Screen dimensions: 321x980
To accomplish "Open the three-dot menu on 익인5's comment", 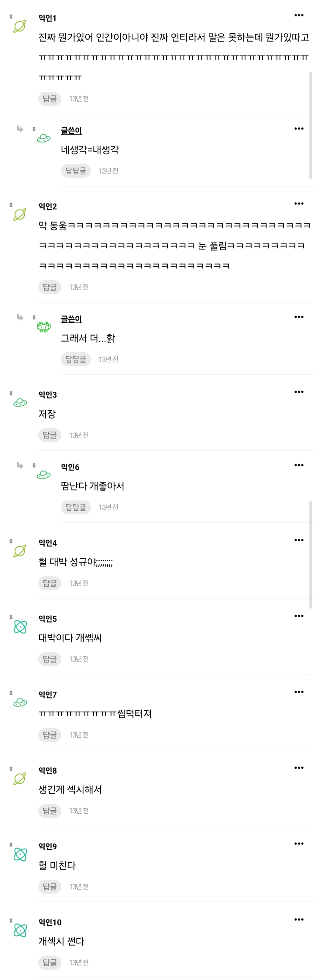I will pos(299,615).
